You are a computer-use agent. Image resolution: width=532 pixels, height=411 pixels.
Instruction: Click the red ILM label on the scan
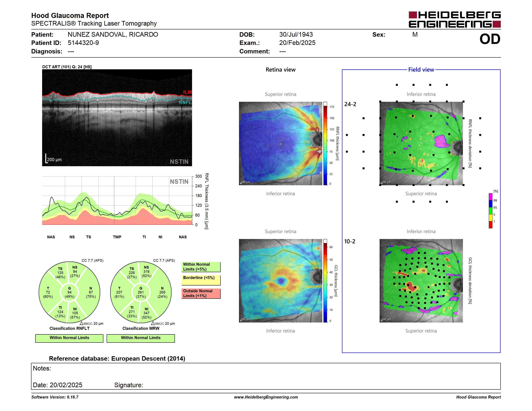pyautogui.click(x=187, y=92)
